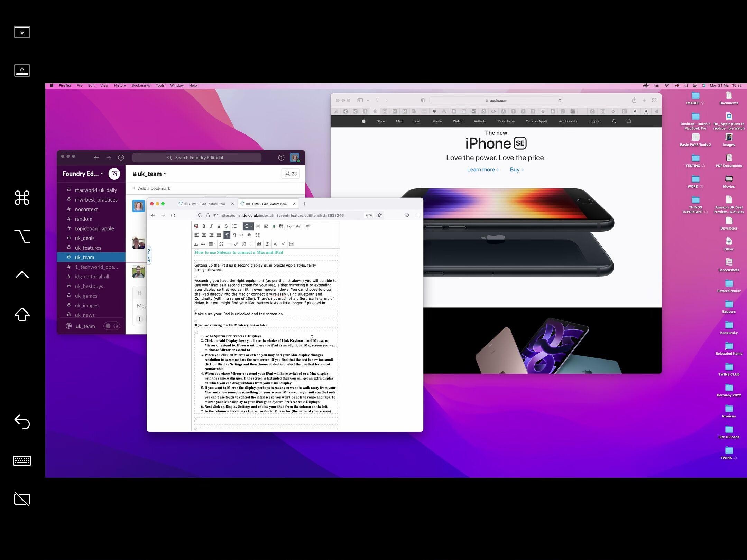The width and height of the screenshot is (747, 560).
Task: Click the Link insertion icon
Action: coord(235,243)
